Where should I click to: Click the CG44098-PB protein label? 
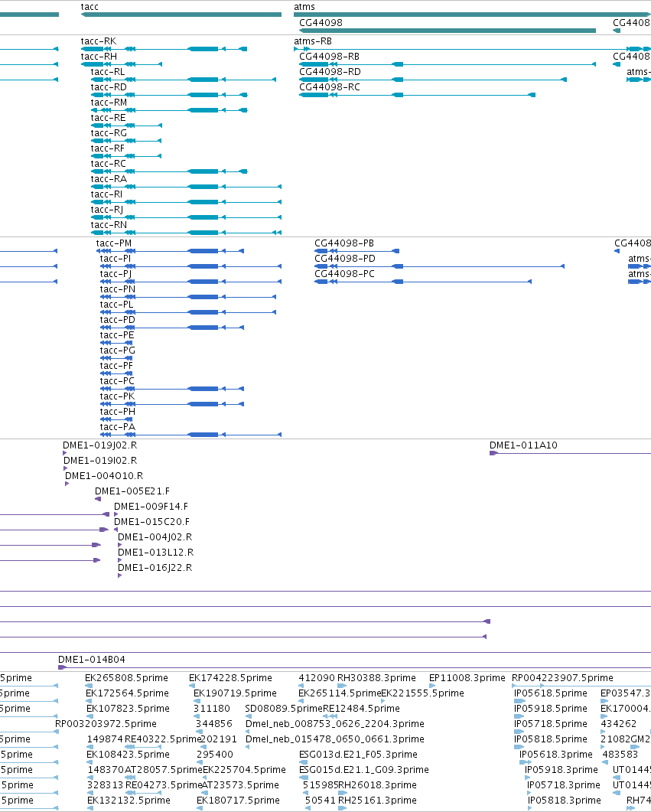(344, 243)
